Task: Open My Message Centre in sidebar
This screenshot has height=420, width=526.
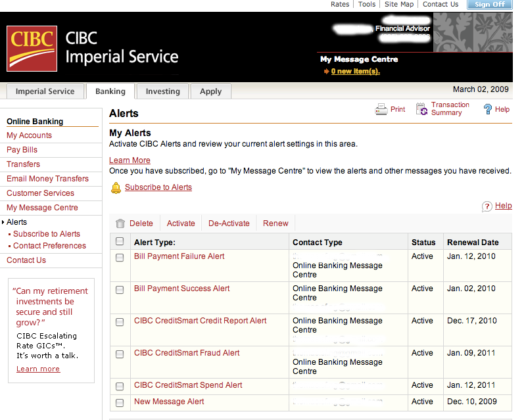Action: coord(42,208)
